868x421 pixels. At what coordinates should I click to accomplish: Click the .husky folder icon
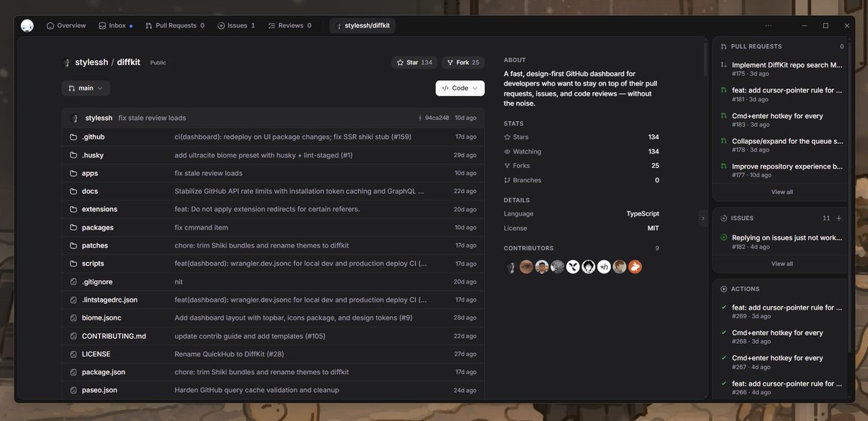73,155
